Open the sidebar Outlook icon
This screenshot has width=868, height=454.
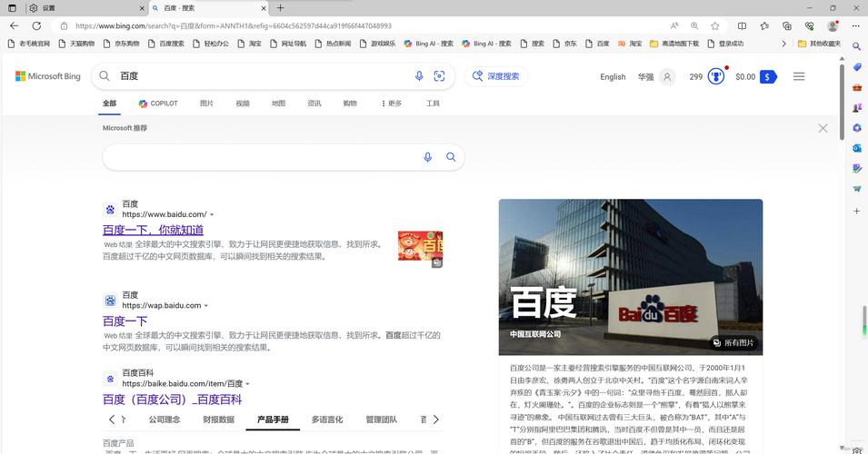click(857, 148)
